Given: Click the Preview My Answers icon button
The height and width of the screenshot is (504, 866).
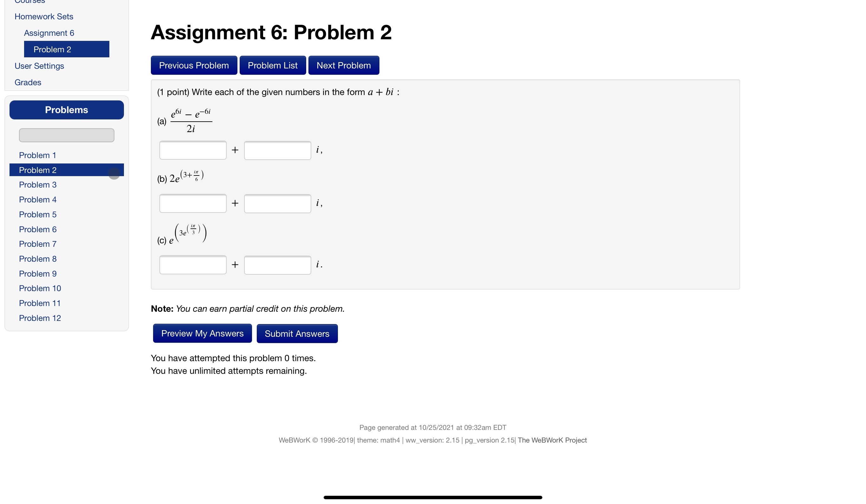Looking at the screenshot, I should click(202, 333).
